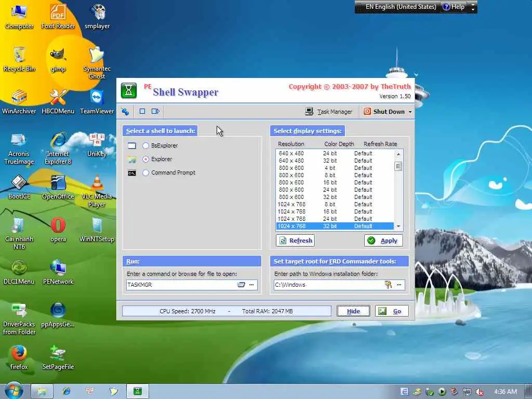Viewport: 532px width, 399px height.
Task: Select the OpenOffice desktop icon
Action: (58, 187)
